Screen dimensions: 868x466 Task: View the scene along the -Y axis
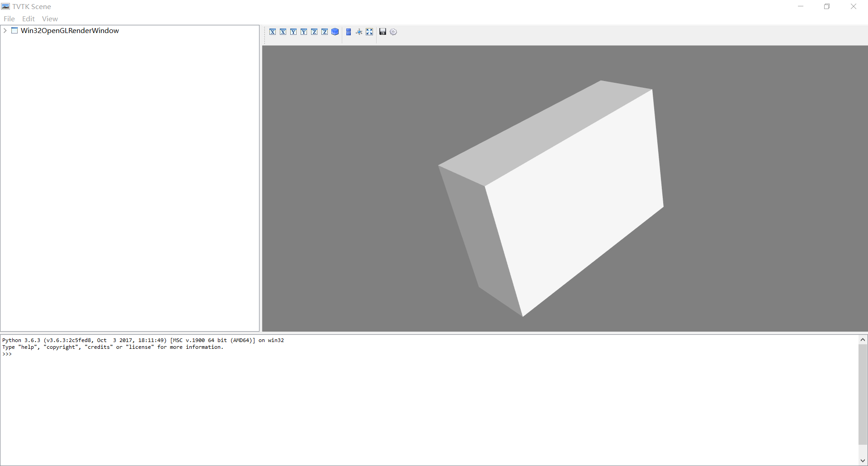tap(303, 32)
